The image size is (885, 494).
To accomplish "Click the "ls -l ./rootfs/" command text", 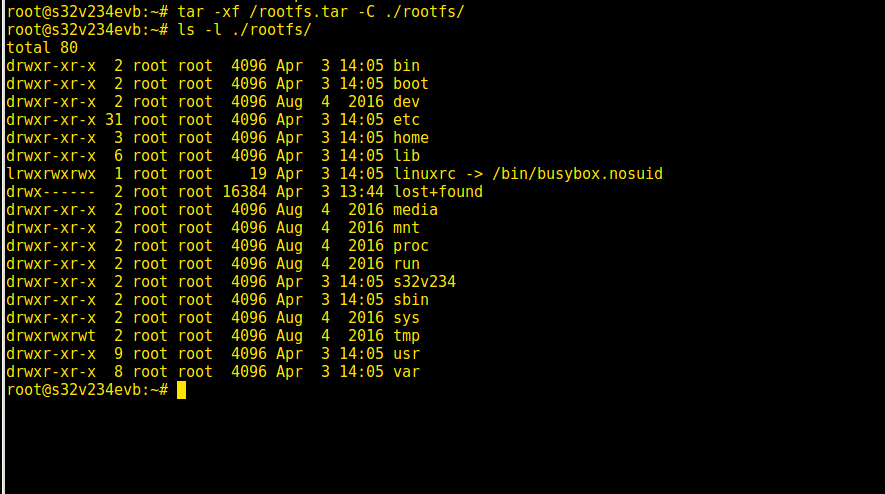I will tap(244, 30).
